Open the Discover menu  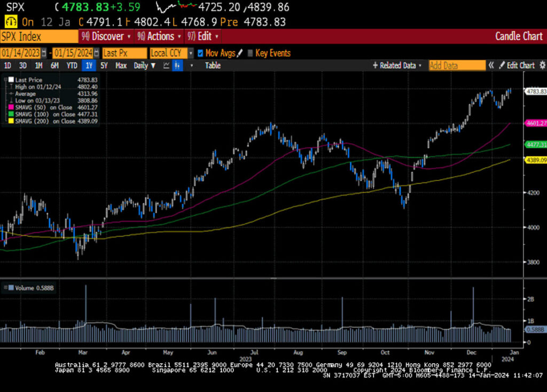(105, 37)
